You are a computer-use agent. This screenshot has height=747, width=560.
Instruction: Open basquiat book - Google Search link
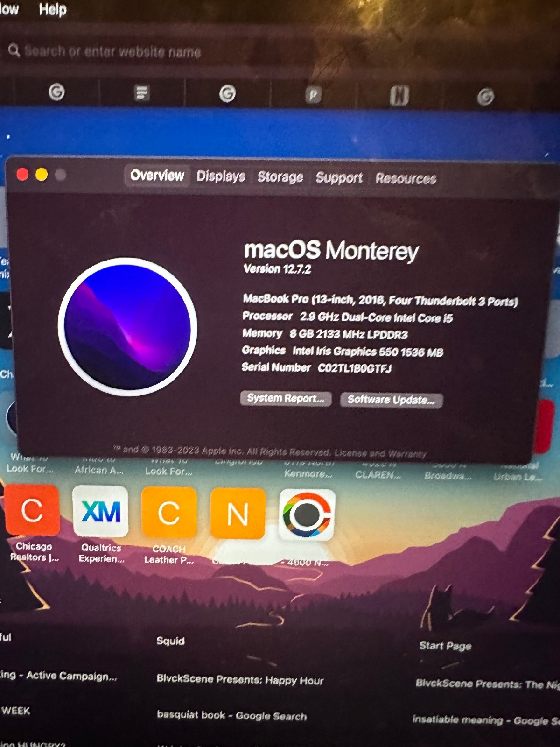(232, 715)
